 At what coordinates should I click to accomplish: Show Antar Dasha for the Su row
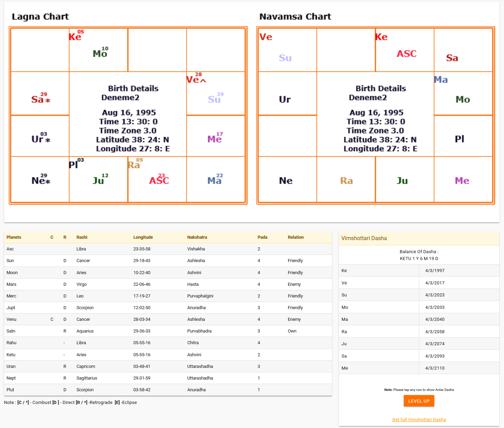click(x=419, y=295)
